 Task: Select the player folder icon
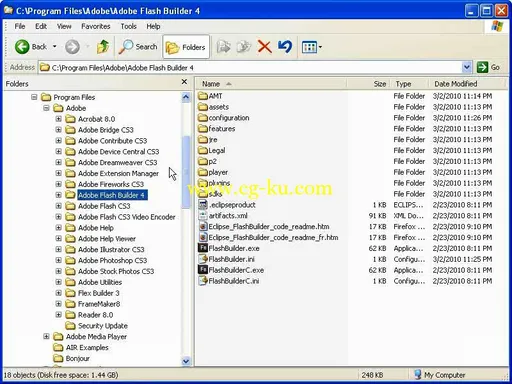point(203,172)
